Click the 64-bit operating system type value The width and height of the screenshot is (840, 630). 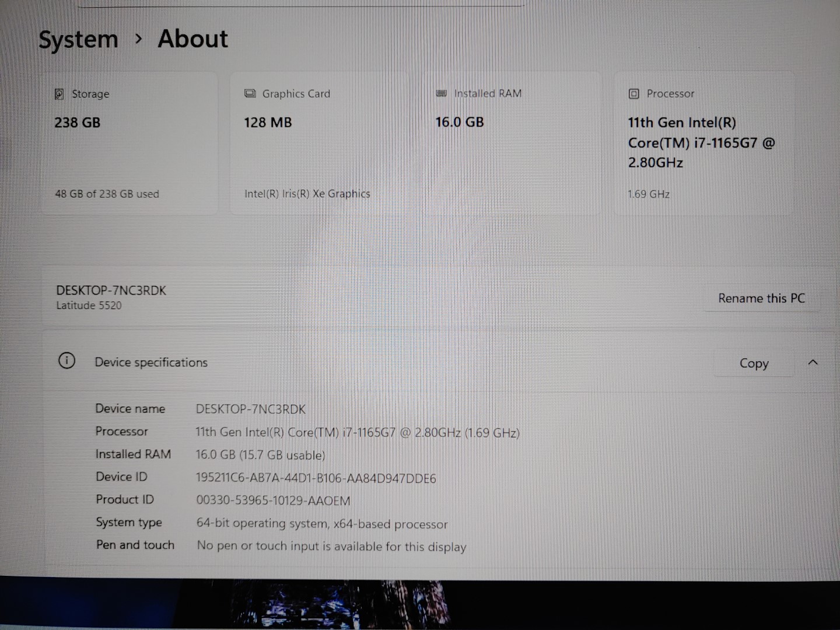(x=322, y=524)
